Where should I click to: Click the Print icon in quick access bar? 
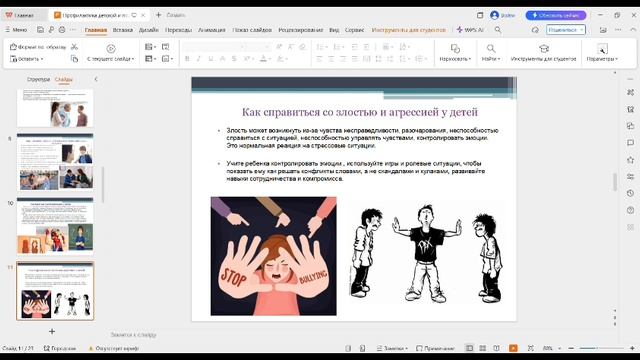[62, 30]
